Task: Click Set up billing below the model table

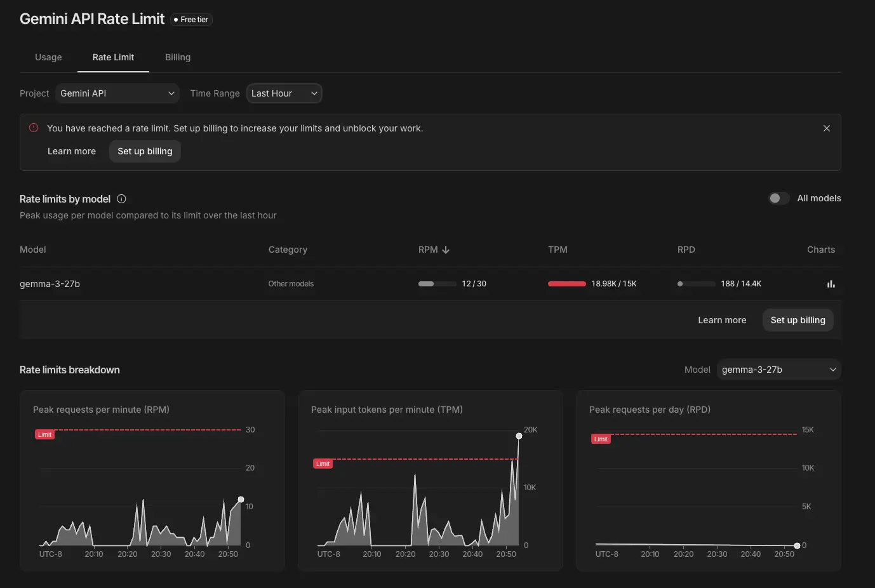Action: click(x=798, y=320)
